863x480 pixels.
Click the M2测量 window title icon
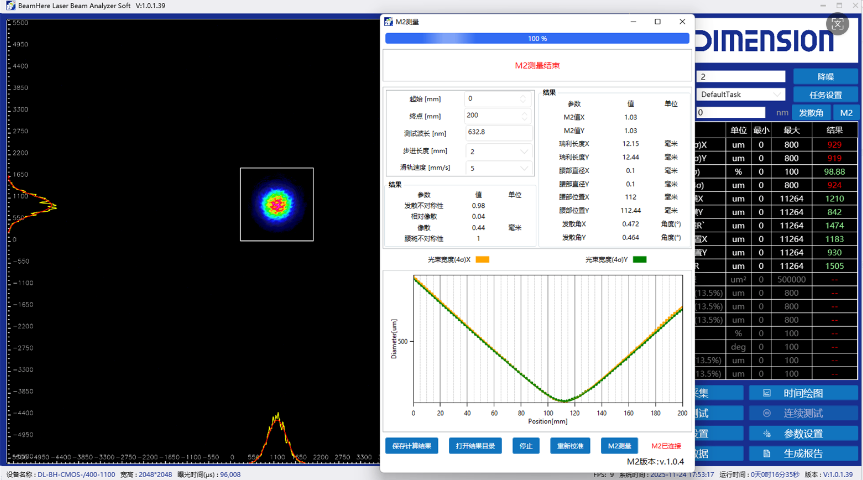coord(388,21)
